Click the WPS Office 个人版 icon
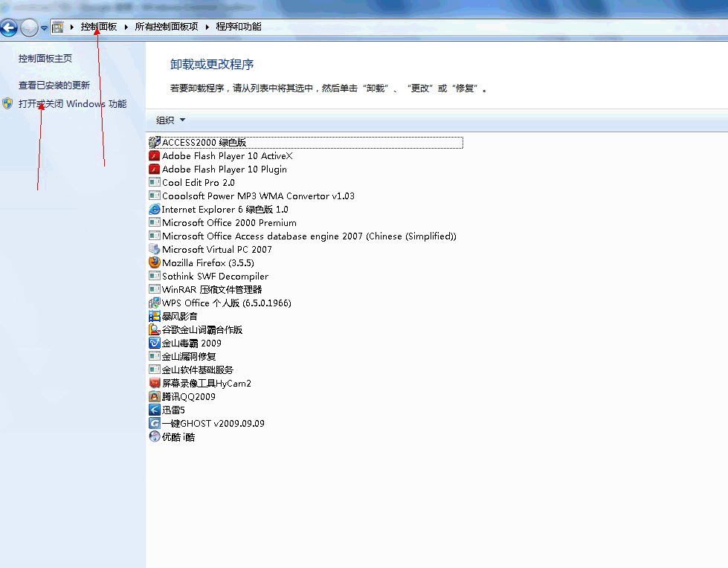728x568 pixels. [x=155, y=303]
